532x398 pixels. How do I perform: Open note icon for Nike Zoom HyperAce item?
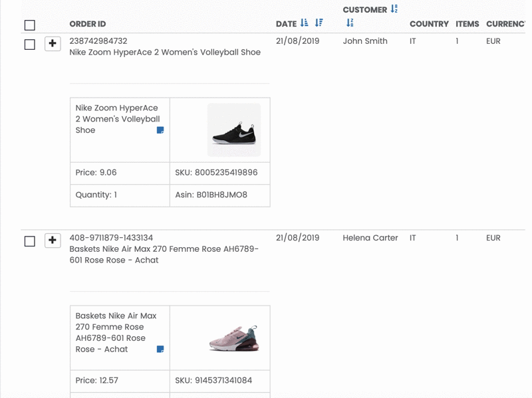click(x=160, y=130)
